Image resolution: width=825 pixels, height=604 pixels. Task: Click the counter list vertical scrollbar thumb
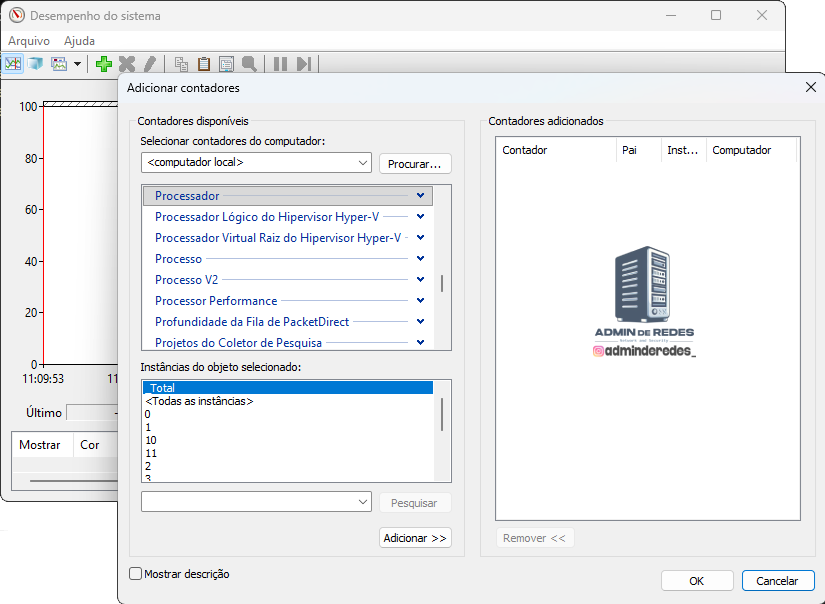coord(442,283)
